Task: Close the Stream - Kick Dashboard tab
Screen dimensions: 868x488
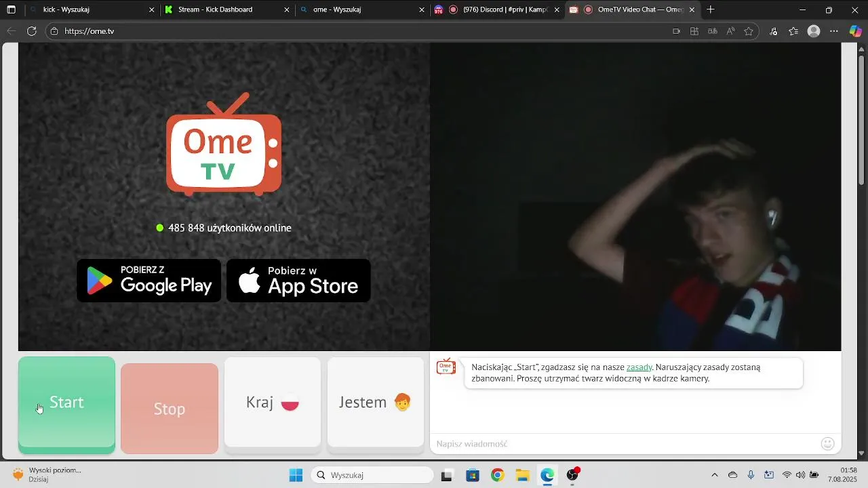Action: pos(287,9)
